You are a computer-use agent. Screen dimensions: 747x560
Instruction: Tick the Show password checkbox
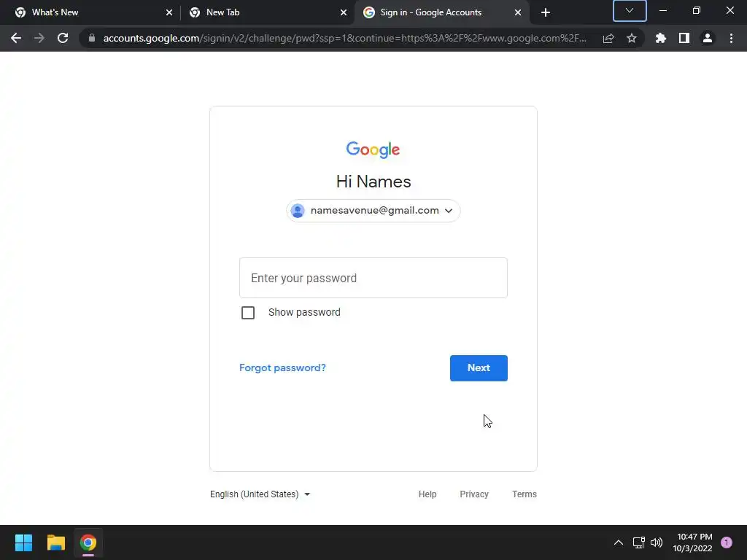(248, 312)
